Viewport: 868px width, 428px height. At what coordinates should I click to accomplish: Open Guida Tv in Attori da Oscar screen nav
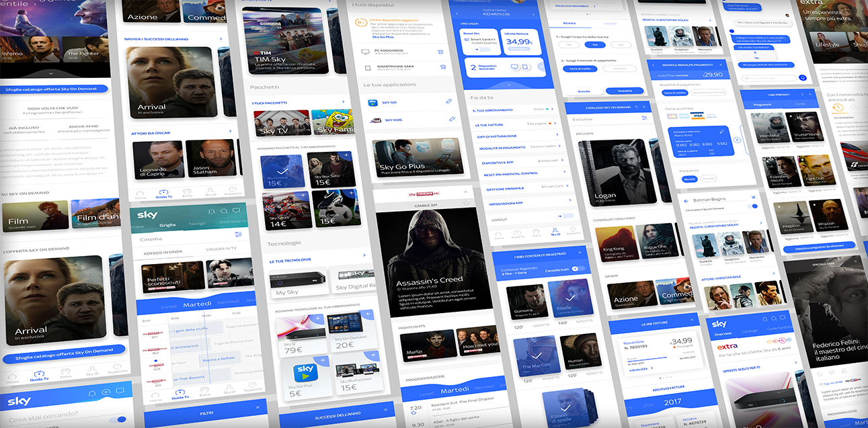click(163, 195)
